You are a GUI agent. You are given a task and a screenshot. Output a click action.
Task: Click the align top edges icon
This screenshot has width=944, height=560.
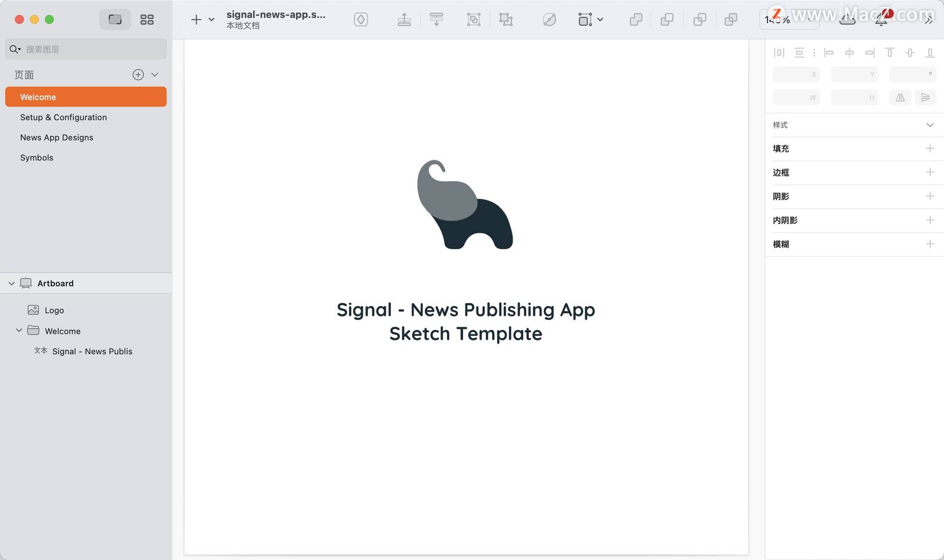pos(889,53)
